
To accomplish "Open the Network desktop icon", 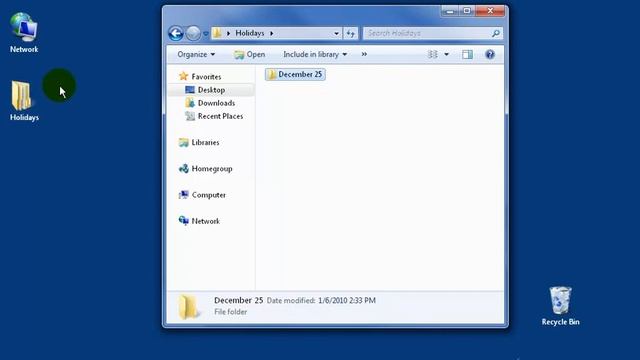I will point(24,33).
